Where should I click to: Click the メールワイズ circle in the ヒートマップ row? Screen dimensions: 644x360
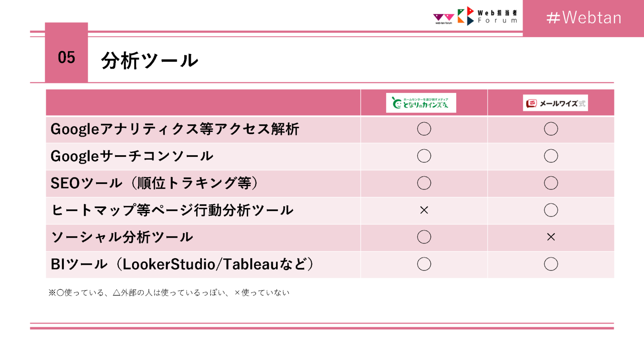tap(551, 210)
